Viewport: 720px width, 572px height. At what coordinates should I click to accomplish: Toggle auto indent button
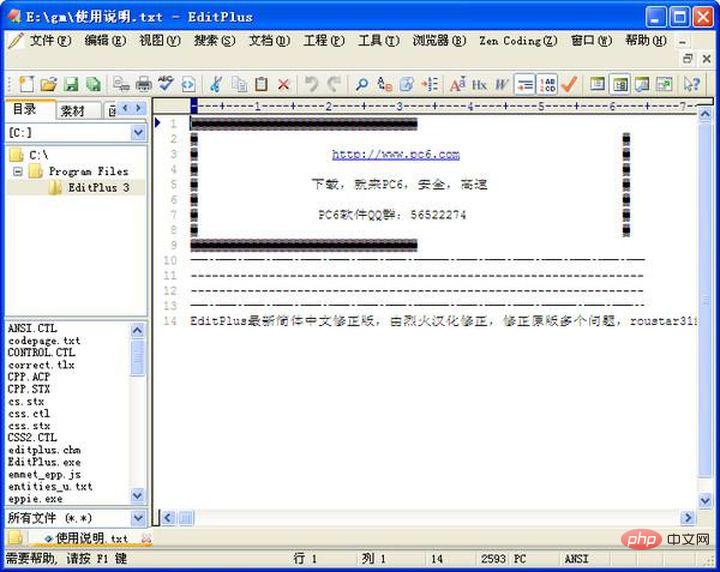[x=524, y=84]
